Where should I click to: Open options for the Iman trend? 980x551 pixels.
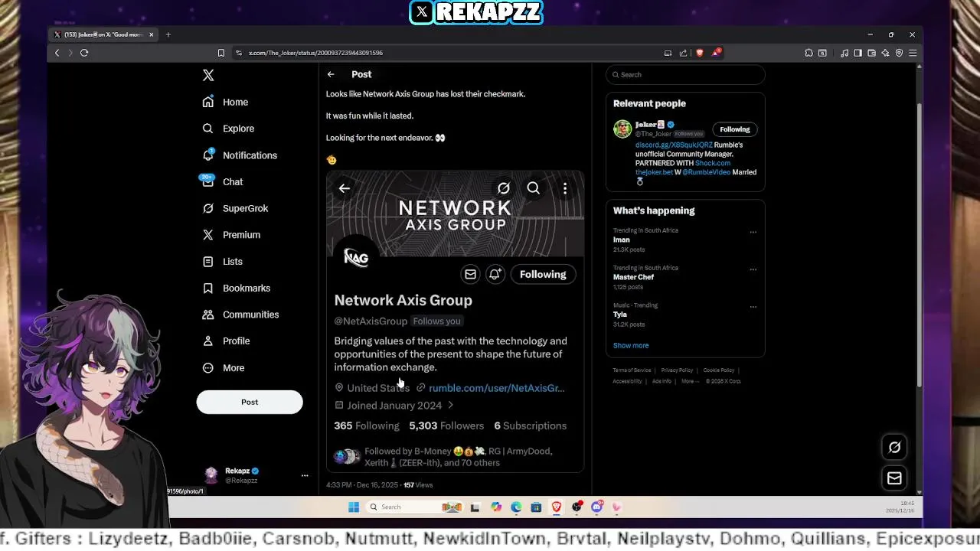coord(753,232)
